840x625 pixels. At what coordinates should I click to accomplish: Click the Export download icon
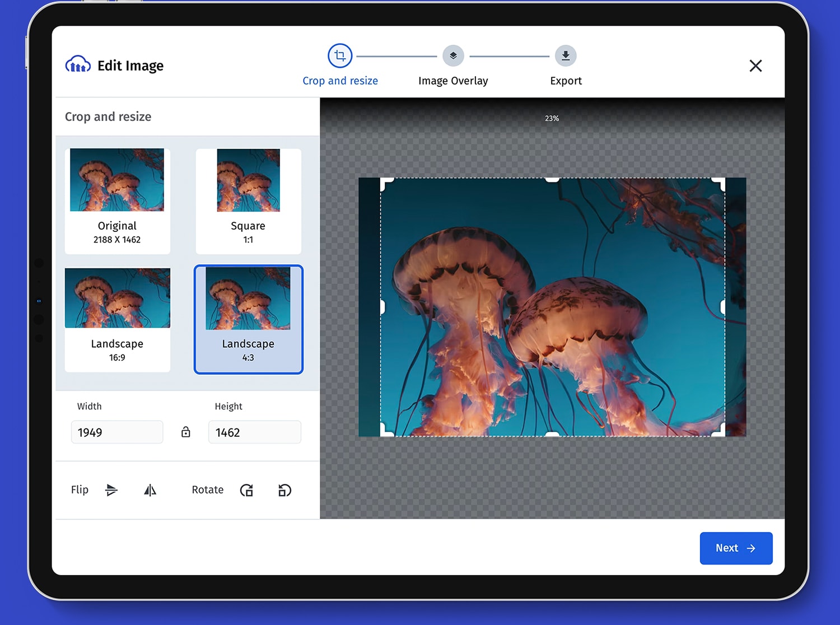point(566,55)
